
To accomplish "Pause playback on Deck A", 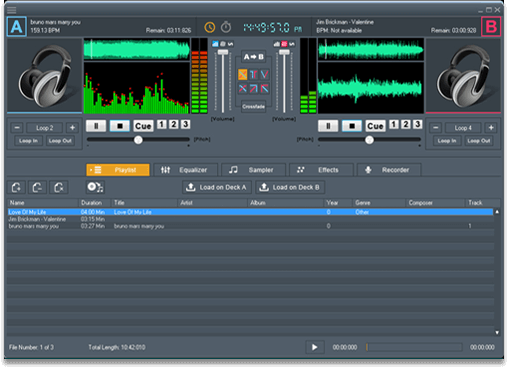I will [x=96, y=126].
